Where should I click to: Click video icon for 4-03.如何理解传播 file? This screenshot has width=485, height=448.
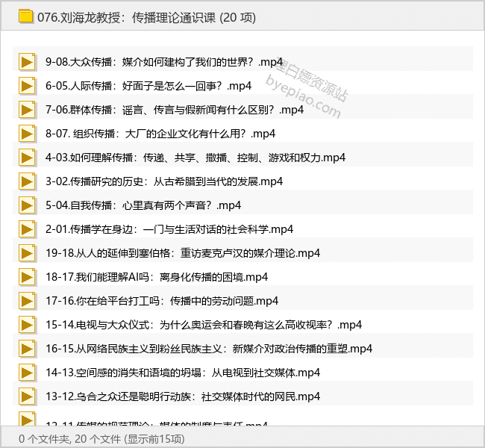[27, 158]
